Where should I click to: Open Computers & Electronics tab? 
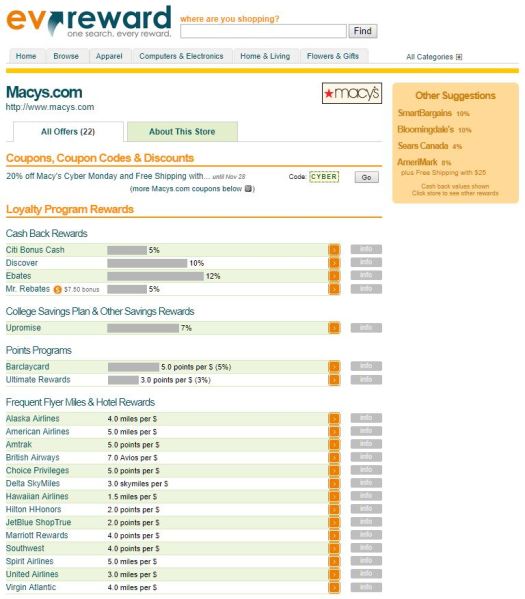point(181,56)
